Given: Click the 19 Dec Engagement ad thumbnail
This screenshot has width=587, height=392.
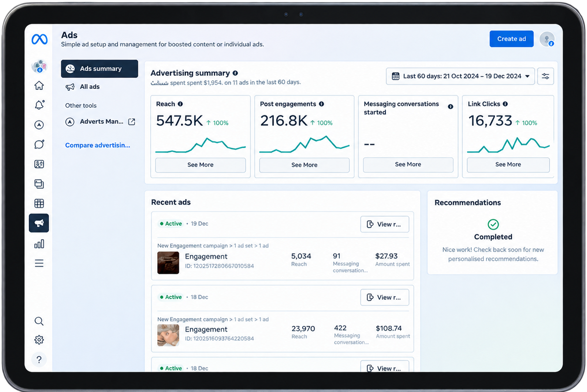Looking at the screenshot, I should tap(168, 263).
